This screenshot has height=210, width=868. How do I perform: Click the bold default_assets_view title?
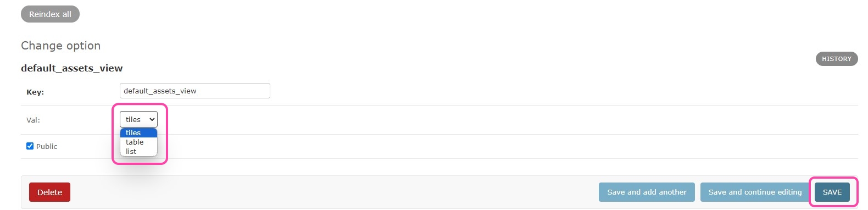(72, 68)
